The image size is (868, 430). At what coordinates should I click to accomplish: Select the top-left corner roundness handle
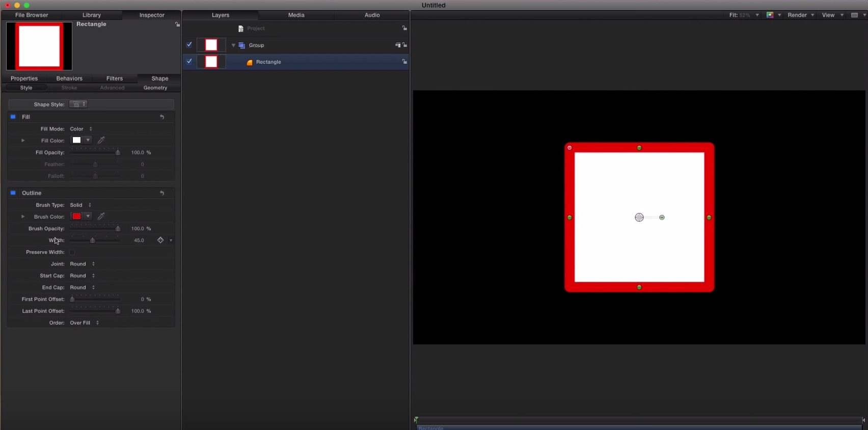pyautogui.click(x=569, y=148)
